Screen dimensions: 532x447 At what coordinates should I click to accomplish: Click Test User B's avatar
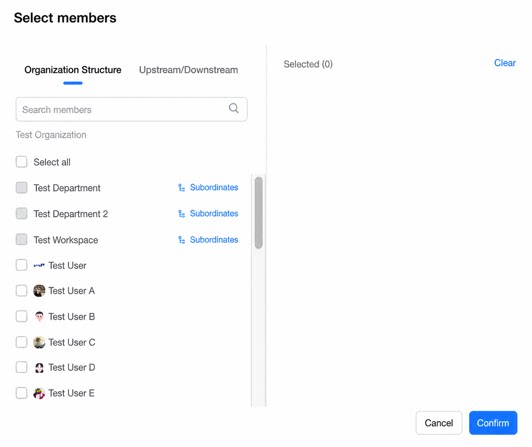(39, 316)
